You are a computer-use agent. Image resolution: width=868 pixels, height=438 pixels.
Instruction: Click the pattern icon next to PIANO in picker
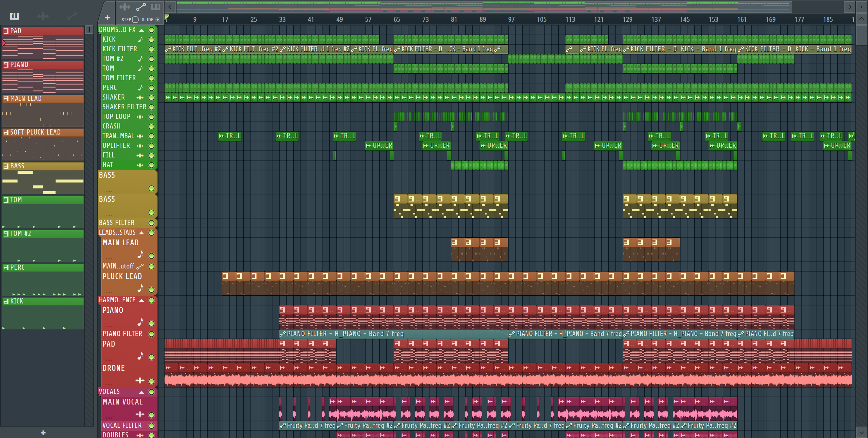pos(6,64)
